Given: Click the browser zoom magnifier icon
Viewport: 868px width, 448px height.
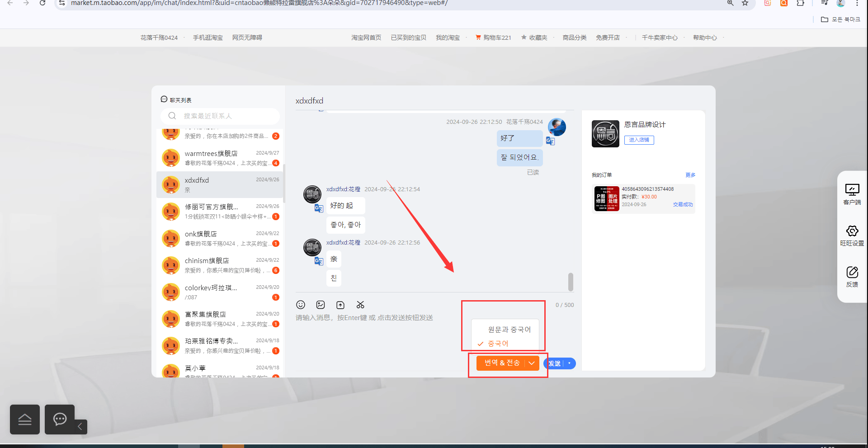Looking at the screenshot, I should point(730,3).
